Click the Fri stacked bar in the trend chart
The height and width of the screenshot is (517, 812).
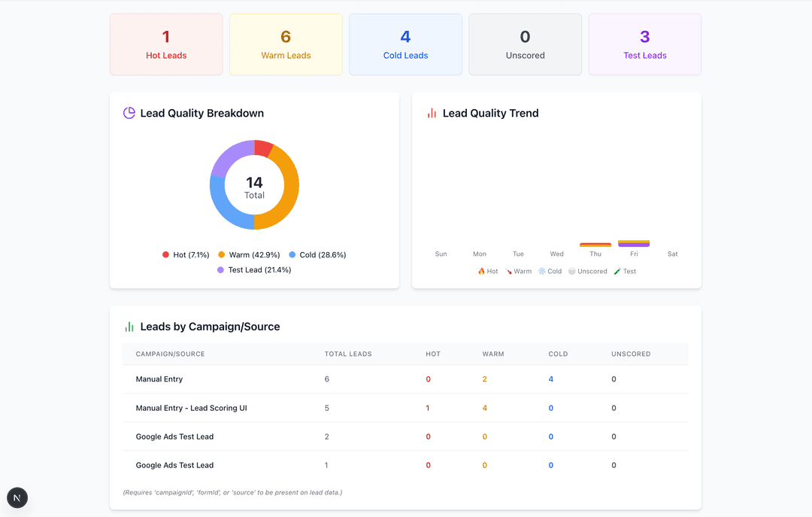tap(633, 242)
